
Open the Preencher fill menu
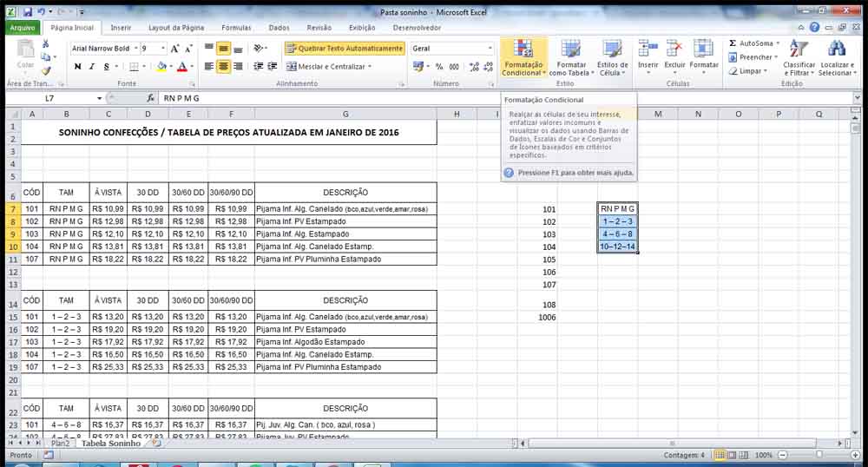coord(753,57)
